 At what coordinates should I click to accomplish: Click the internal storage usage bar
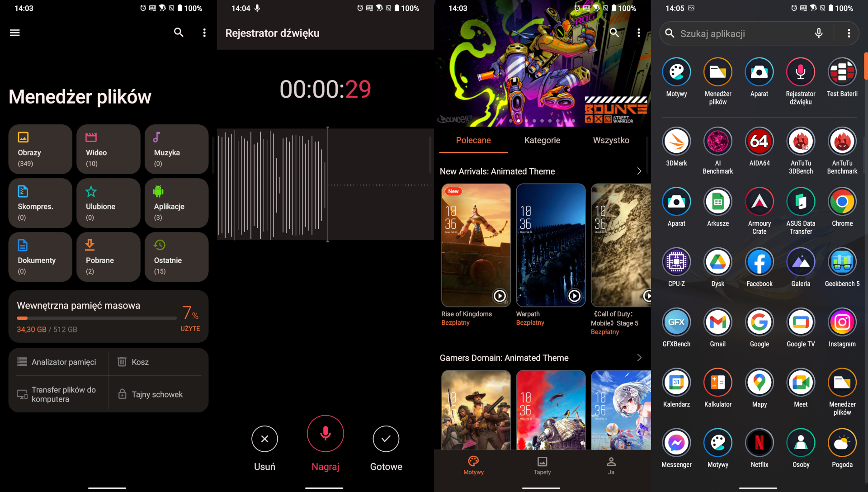pos(96,318)
